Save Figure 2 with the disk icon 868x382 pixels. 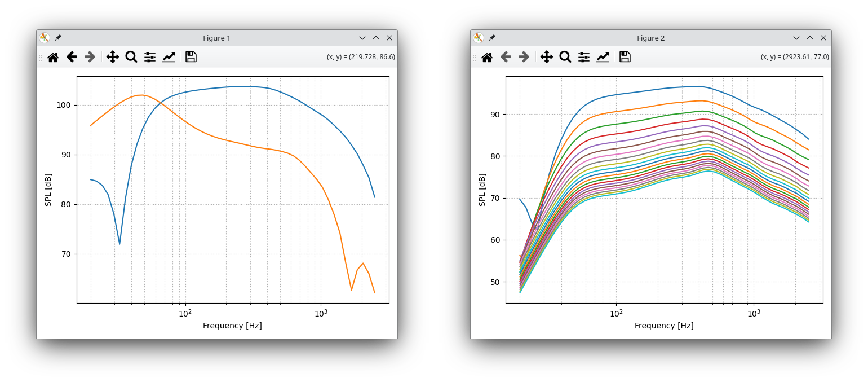625,57
